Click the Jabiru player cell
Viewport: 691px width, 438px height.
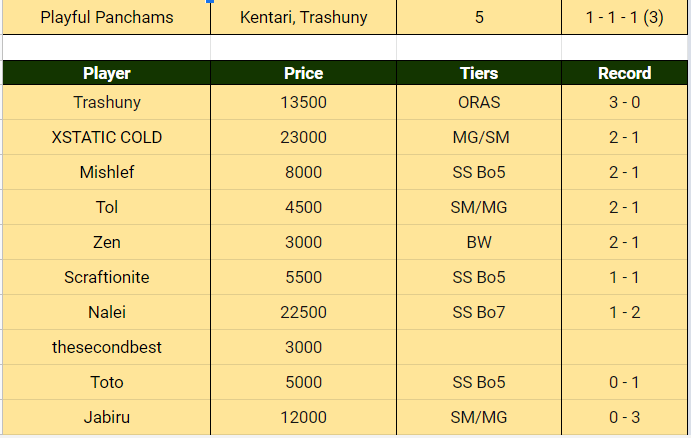(107, 417)
